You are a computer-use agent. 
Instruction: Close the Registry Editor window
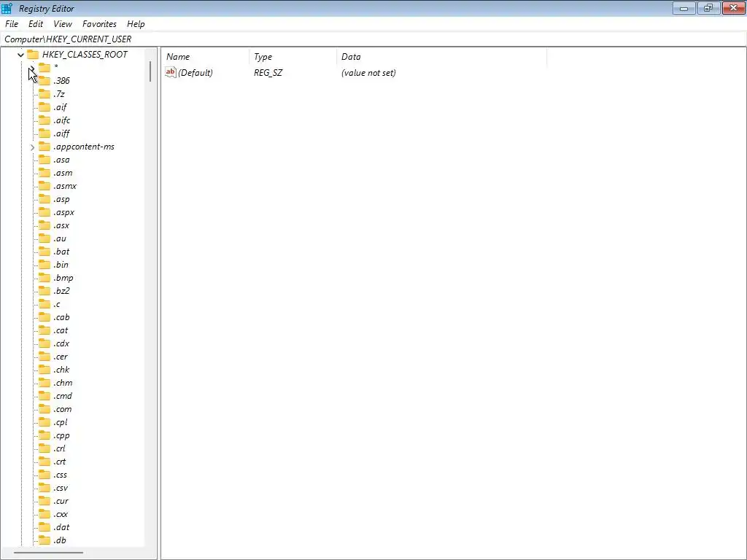coord(734,8)
